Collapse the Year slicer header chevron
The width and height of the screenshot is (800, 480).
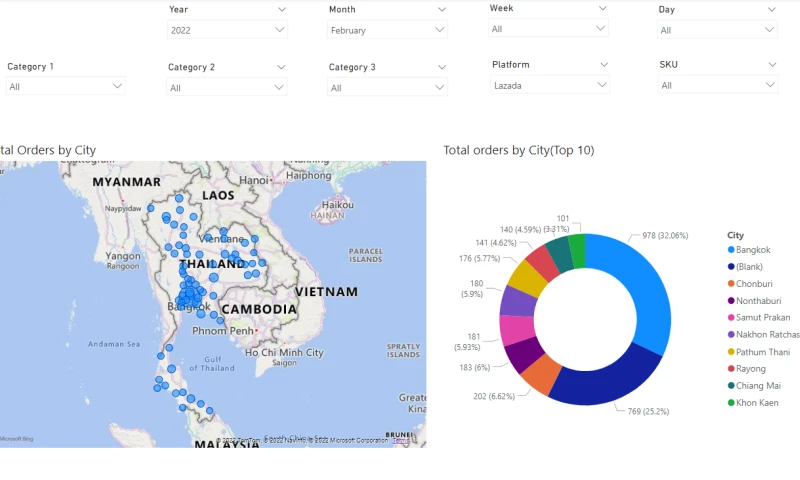coord(282,10)
